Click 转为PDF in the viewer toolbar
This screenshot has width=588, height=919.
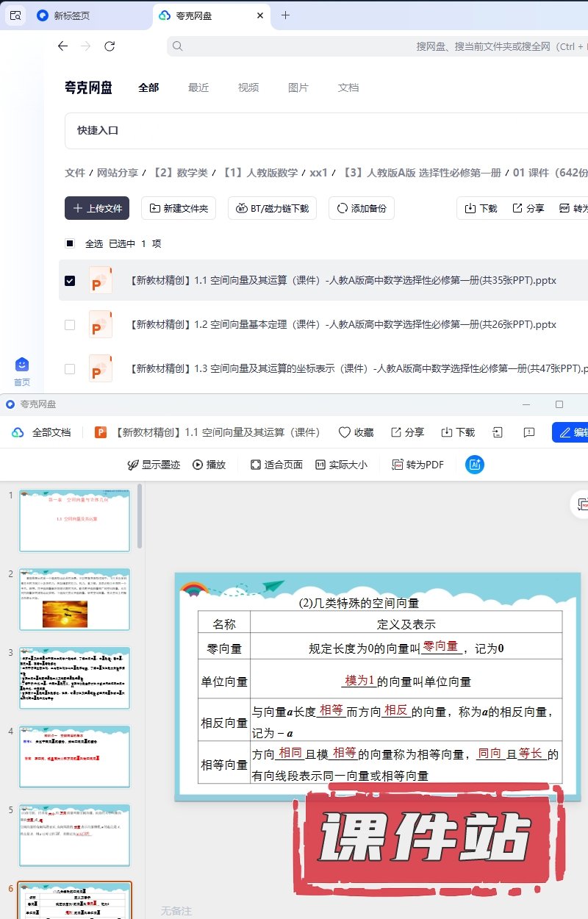tap(417, 465)
